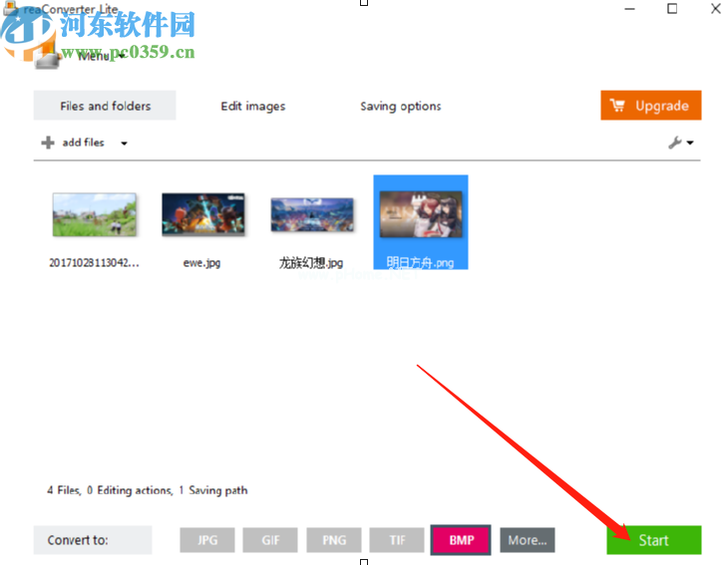Switch to the Edit images tab
The width and height of the screenshot is (728, 565).
click(x=252, y=106)
